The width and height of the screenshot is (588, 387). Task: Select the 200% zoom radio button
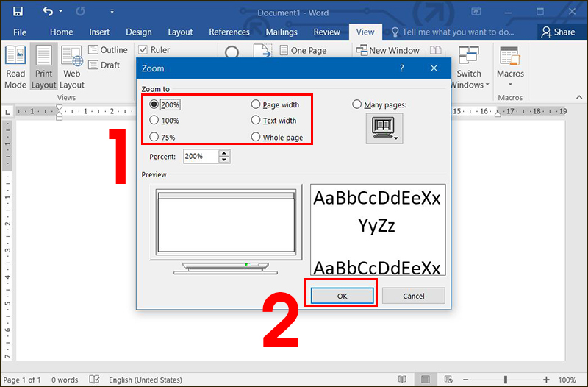click(x=154, y=104)
